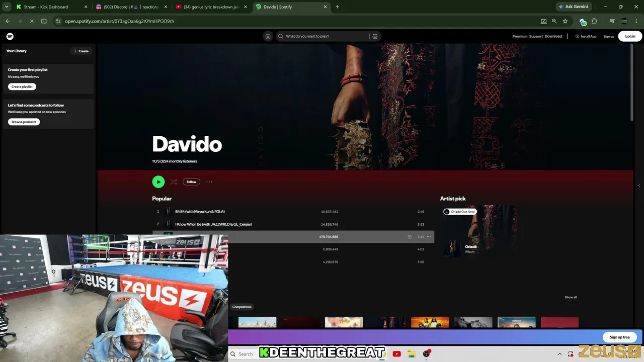Follow the artist Davido

pyautogui.click(x=191, y=182)
